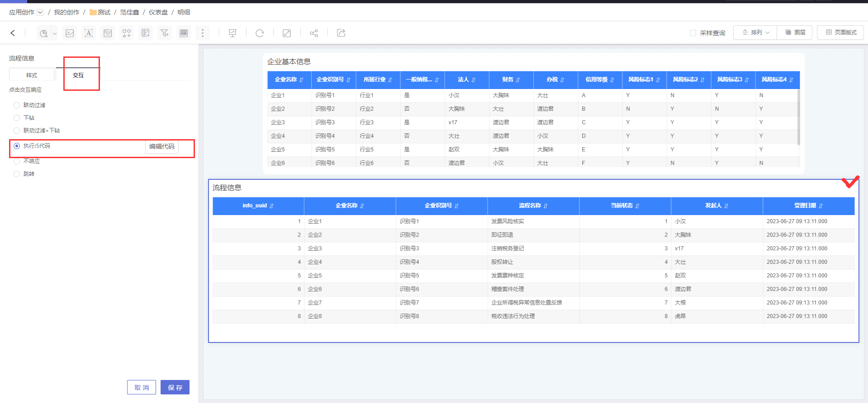868x403 pixels.
Task: Sort by info_uuid column
Action: [271, 206]
